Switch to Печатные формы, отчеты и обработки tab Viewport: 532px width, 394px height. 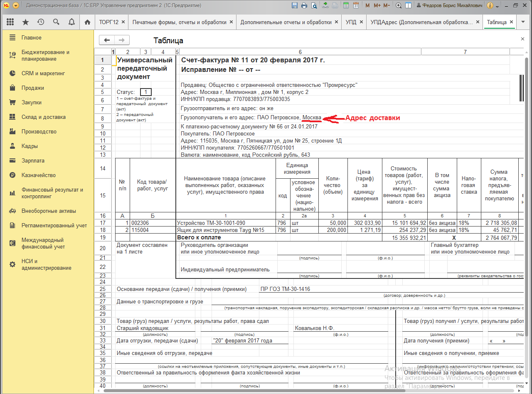pos(180,22)
